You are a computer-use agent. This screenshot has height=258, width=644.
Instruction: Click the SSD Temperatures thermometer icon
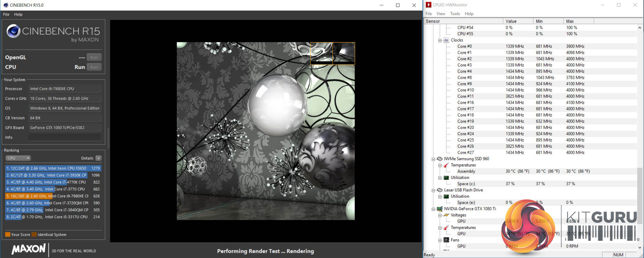pos(446,165)
